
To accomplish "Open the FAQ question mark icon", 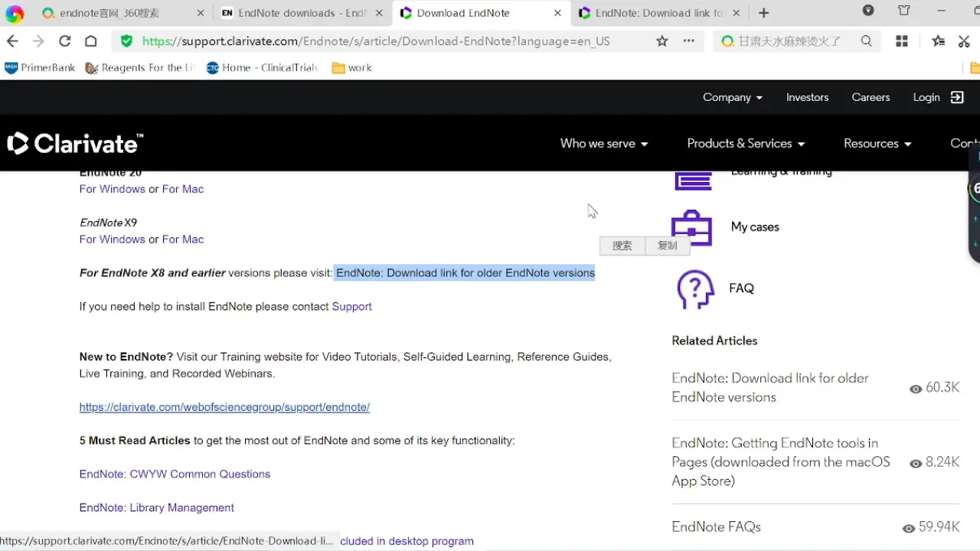I will click(695, 289).
